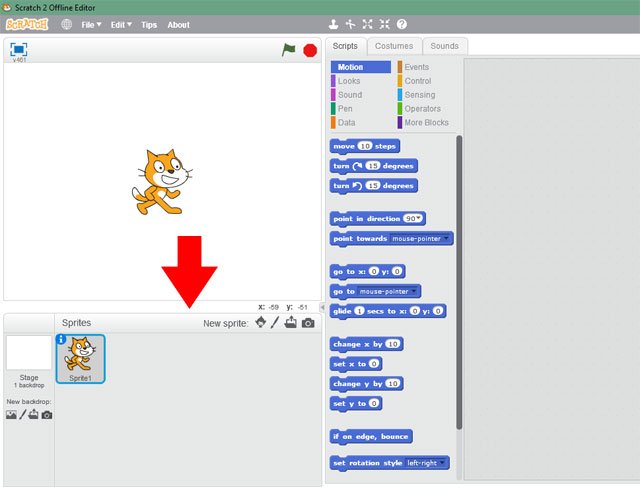Image resolution: width=640 pixels, height=487 pixels.
Task: Choose sprite from library icon
Action: tap(261, 323)
